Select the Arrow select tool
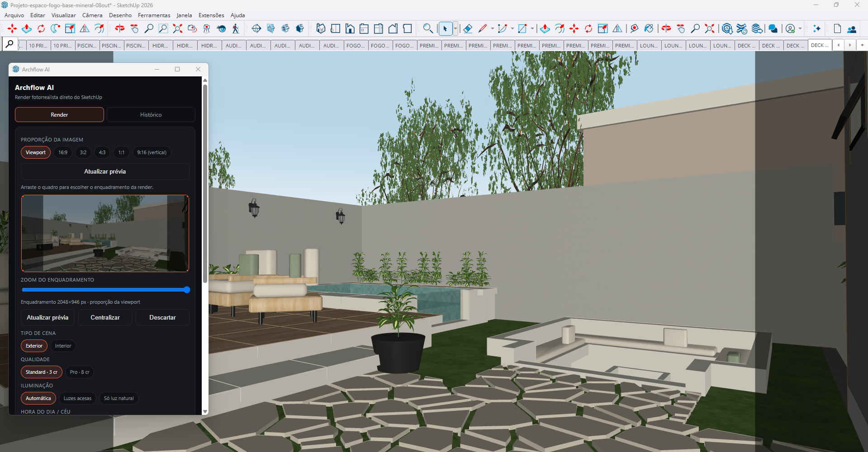This screenshot has width=868, height=452. point(445,28)
